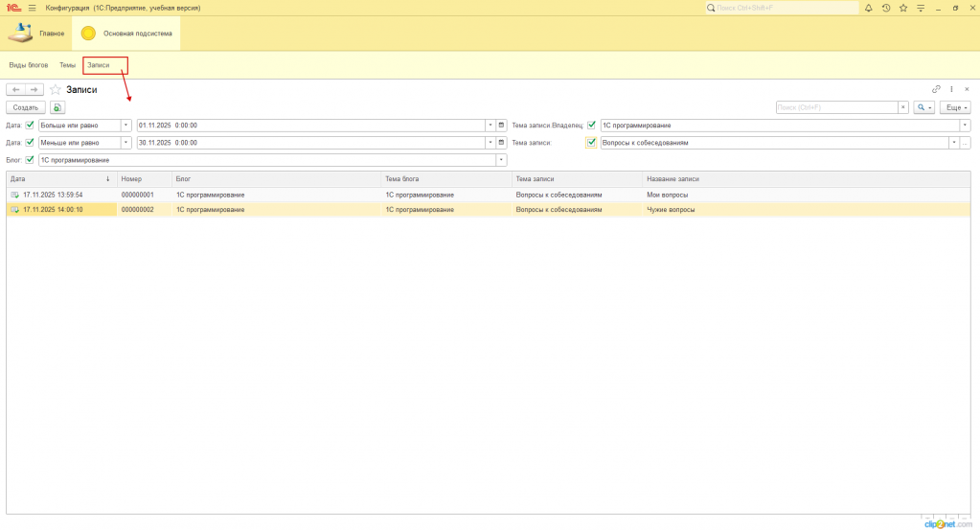Clear the list search field
980x530 pixels.
(x=903, y=107)
